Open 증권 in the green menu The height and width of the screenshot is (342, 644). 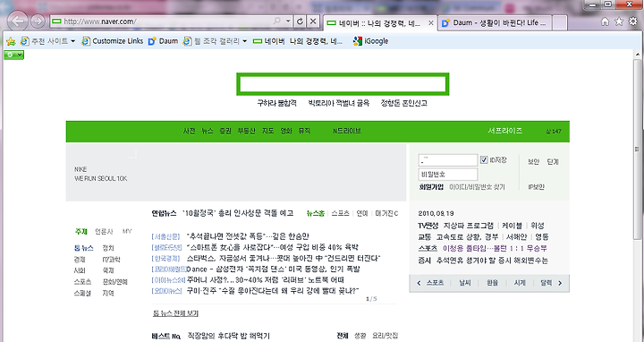click(x=225, y=131)
